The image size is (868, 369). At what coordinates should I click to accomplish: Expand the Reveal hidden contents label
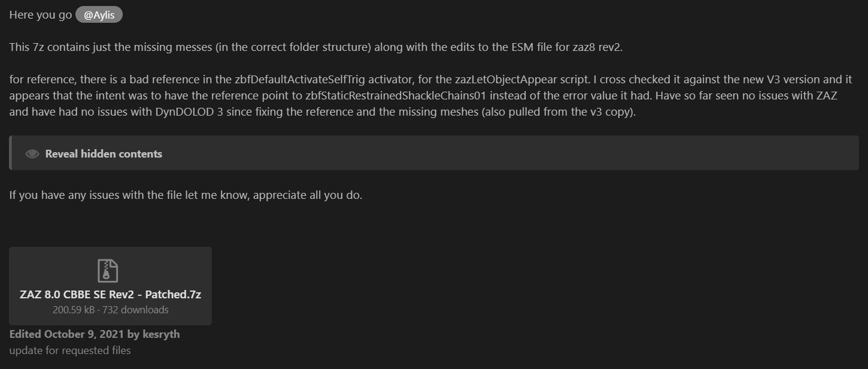click(x=104, y=154)
